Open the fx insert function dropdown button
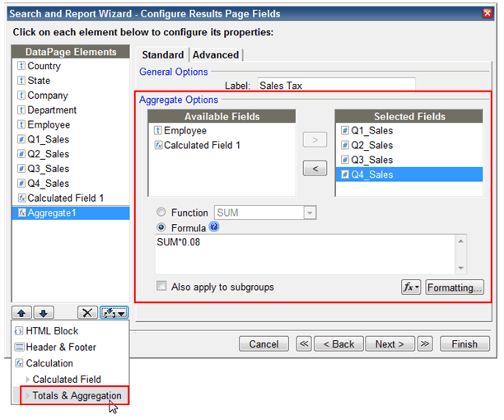504x420 pixels. [411, 287]
